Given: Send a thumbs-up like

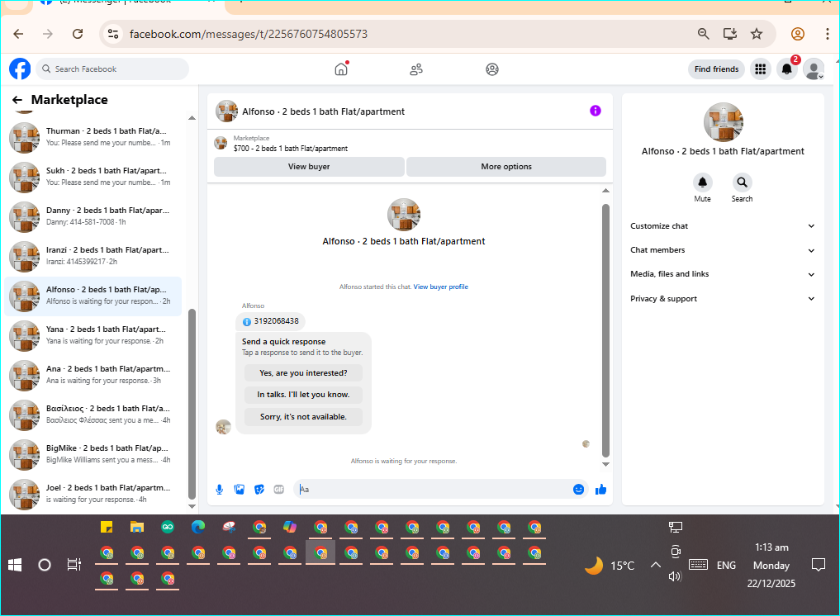Looking at the screenshot, I should 600,489.
